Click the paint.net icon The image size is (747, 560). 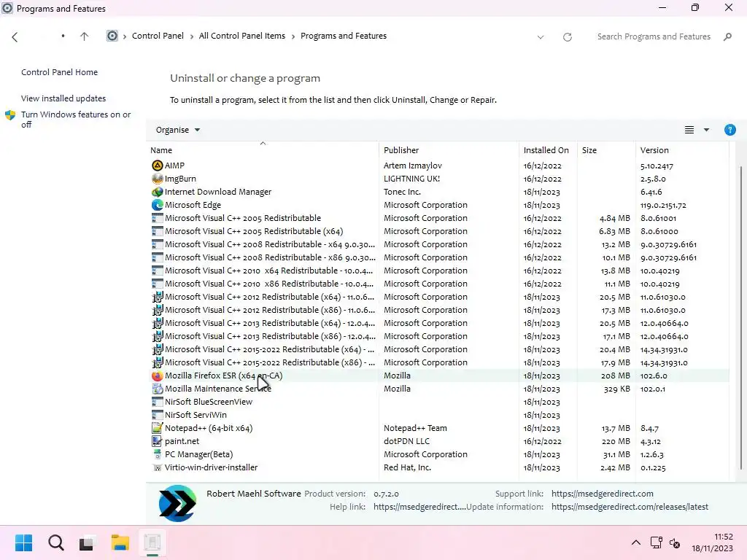(x=158, y=441)
